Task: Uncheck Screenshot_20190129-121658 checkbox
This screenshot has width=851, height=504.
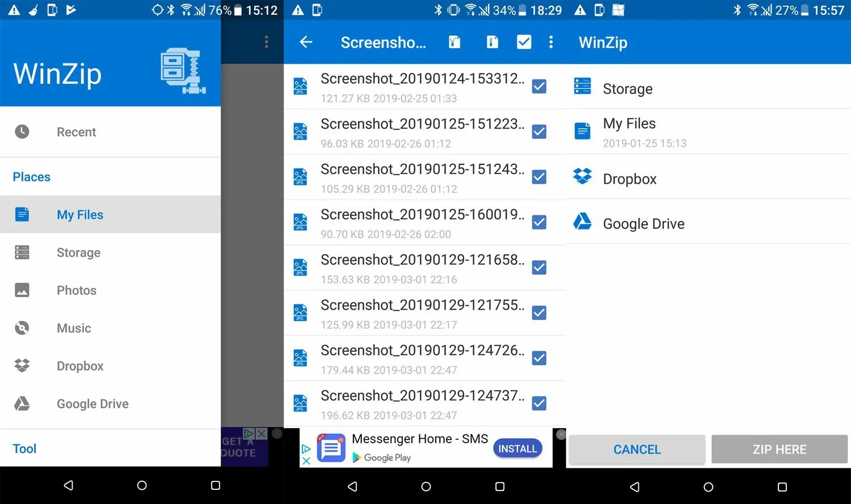Action: 540,268
